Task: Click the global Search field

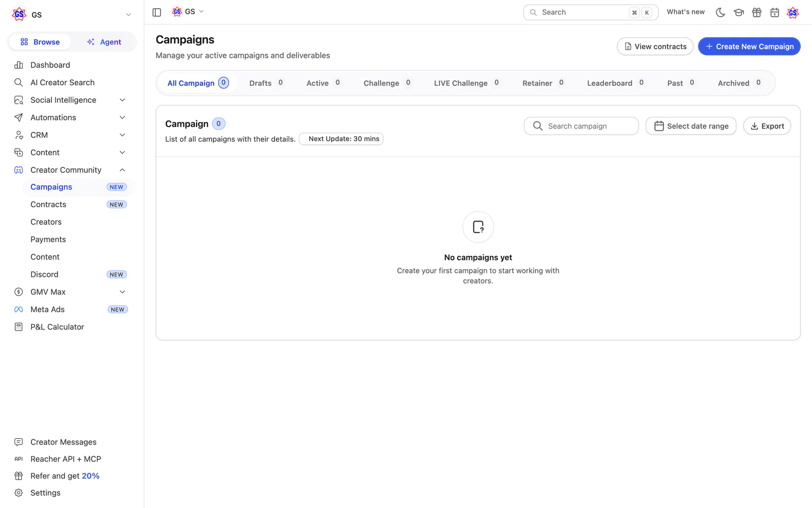Action: pyautogui.click(x=591, y=12)
